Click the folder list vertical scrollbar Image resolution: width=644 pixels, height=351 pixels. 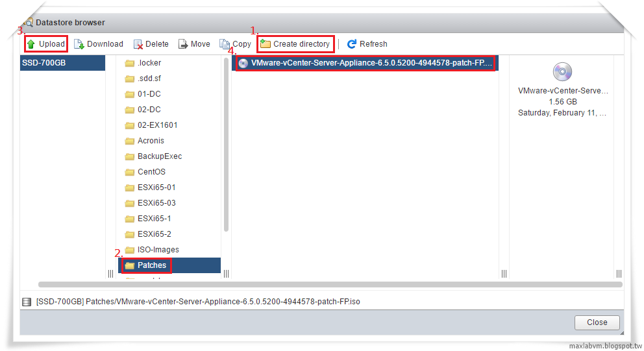226,145
